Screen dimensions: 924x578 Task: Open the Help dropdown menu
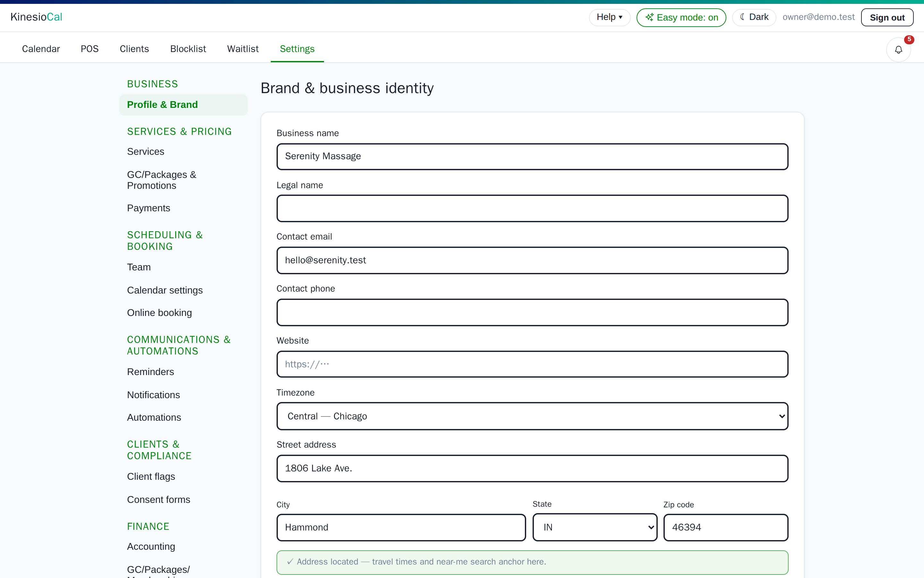click(x=609, y=17)
